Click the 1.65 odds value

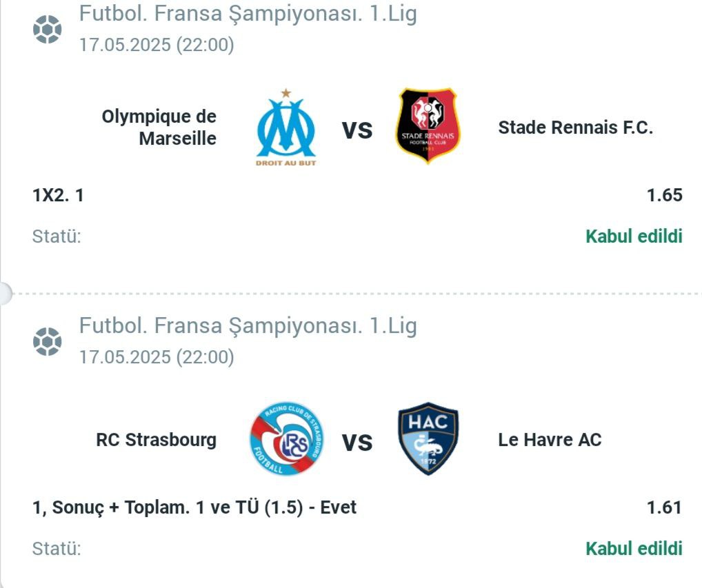pyautogui.click(x=664, y=195)
